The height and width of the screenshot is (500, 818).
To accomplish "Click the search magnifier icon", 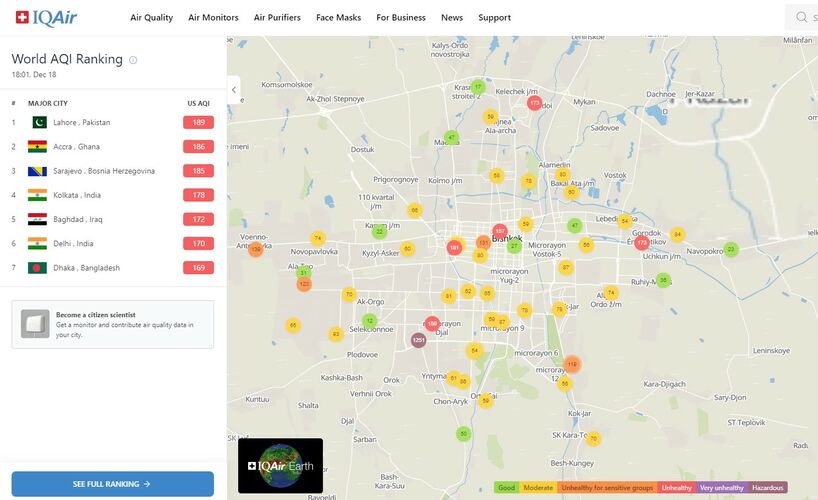I will click(x=801, y=17).
